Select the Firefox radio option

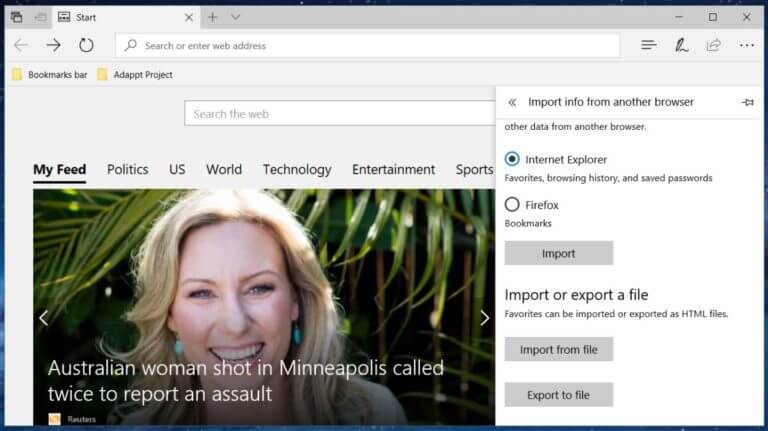pyautogui.click(x=512, y=204)
